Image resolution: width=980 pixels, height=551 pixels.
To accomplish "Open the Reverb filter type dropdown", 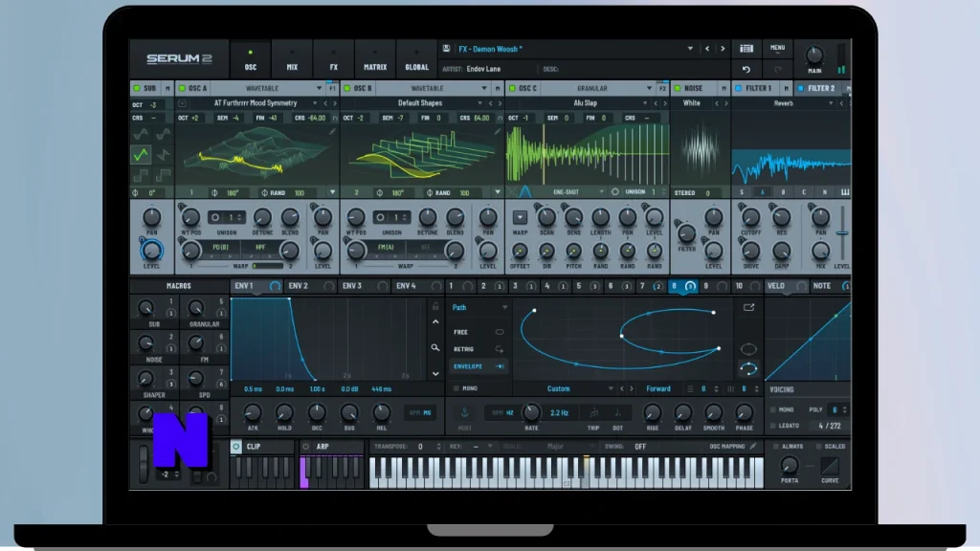I will pos(831,103).
